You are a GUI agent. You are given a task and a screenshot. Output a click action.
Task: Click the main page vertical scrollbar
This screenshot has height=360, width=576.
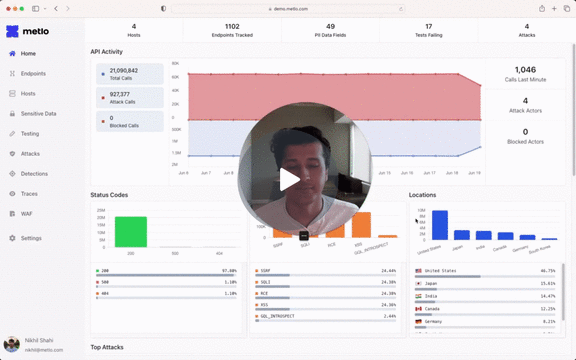tap(574, 109)
